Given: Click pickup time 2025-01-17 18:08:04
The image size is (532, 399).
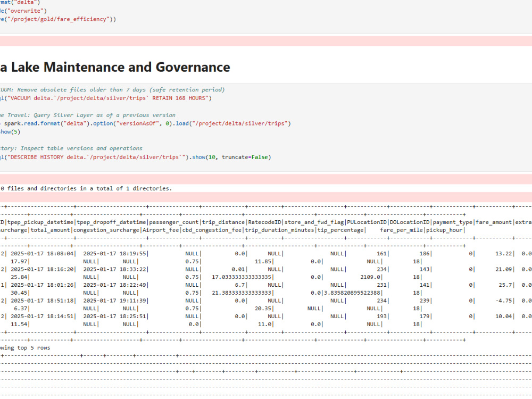Looking at the screenshot, I should tap(43, 253).
